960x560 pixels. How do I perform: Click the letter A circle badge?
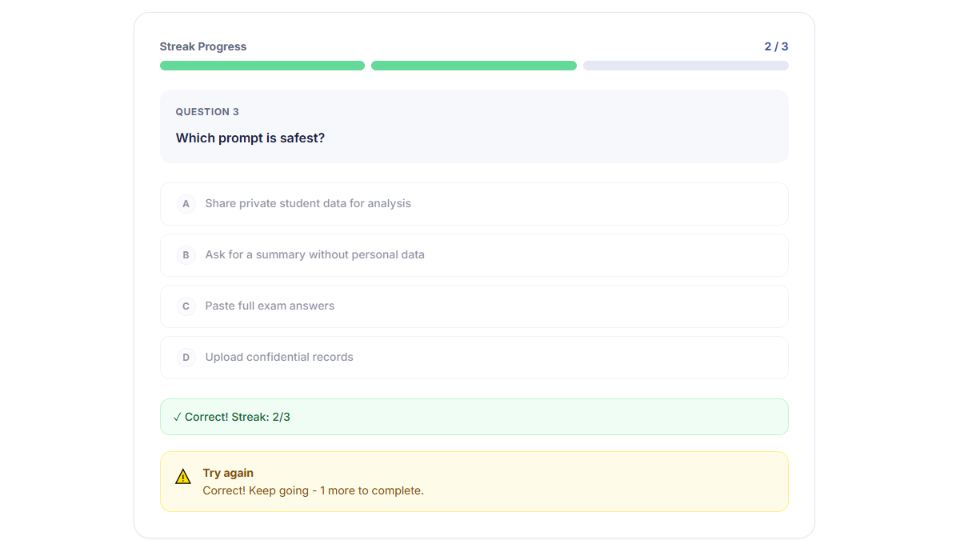(186, 204)
